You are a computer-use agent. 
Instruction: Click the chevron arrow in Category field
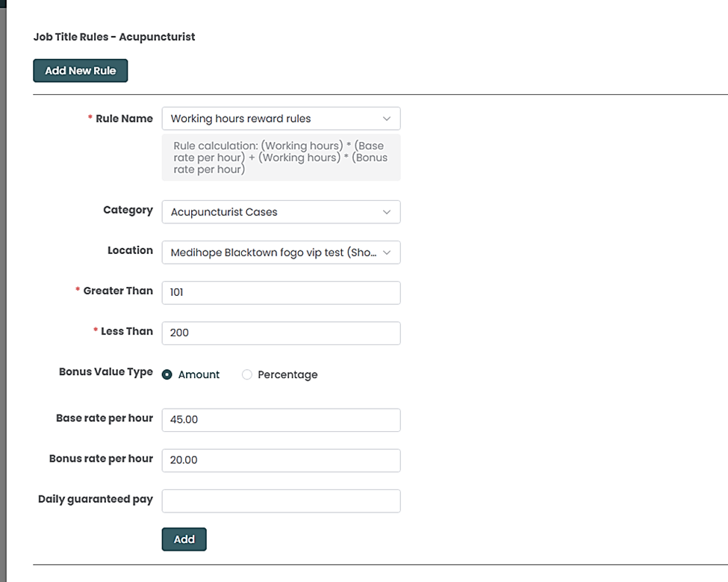coord(386,212)
